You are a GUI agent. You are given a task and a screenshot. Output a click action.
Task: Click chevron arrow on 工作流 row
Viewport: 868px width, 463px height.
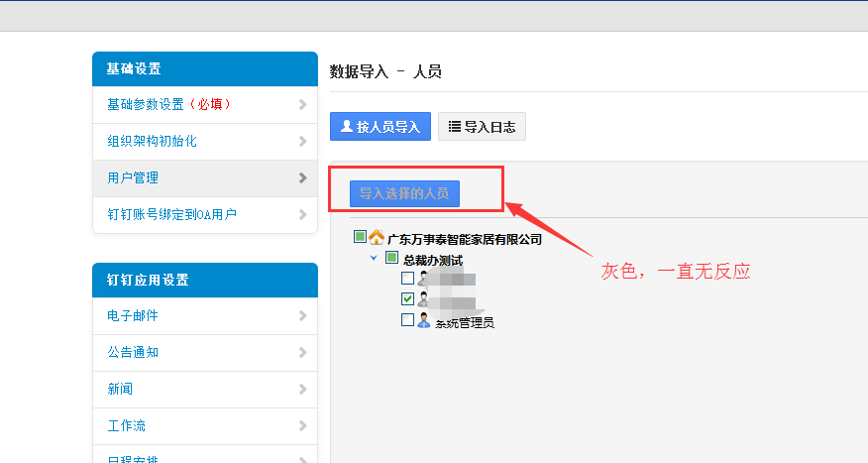coord(303,425)
